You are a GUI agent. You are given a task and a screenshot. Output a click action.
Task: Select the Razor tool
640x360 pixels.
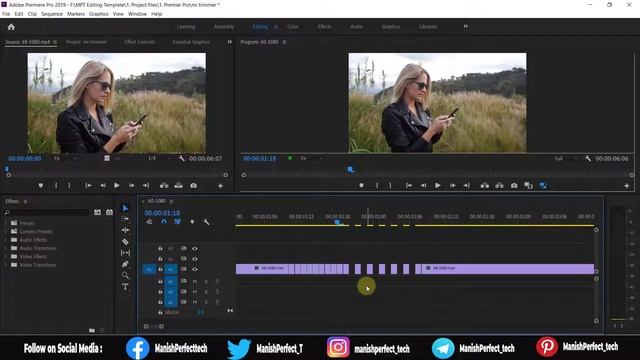coord(125,242)
